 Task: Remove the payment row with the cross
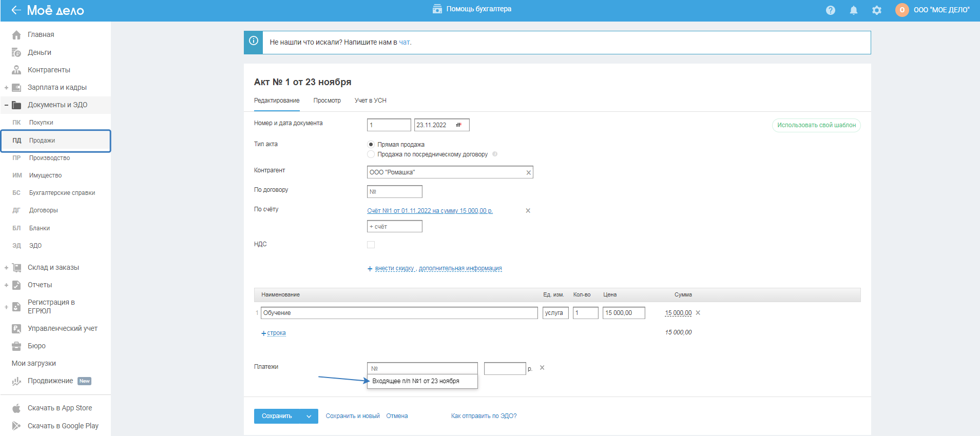click(x=542, y=368)
